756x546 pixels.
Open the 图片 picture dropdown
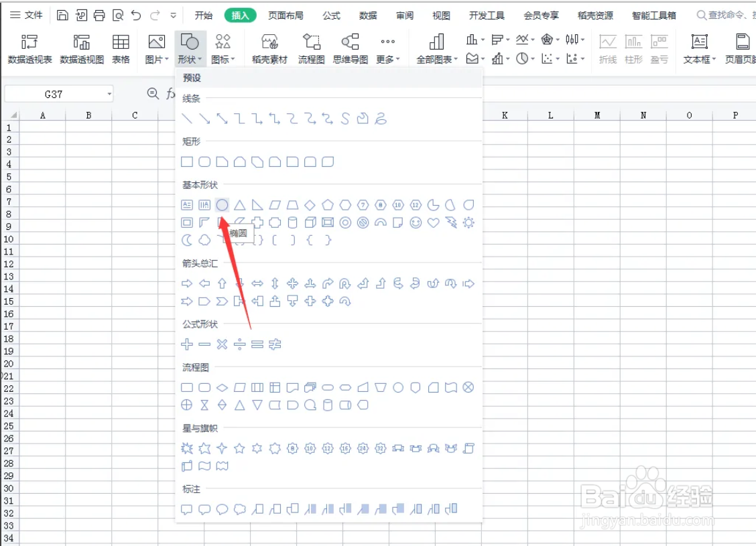pos(156,47)
